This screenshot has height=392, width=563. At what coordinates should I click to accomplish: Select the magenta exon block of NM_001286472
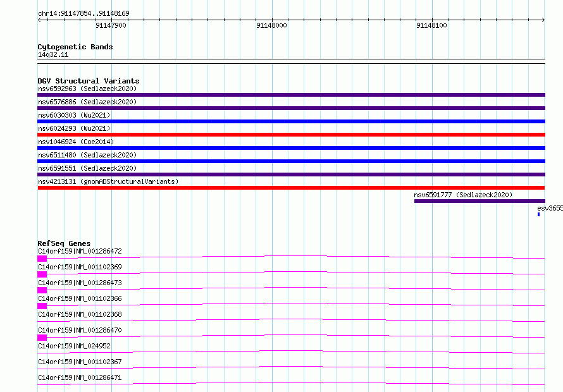(x=42, y=259)
